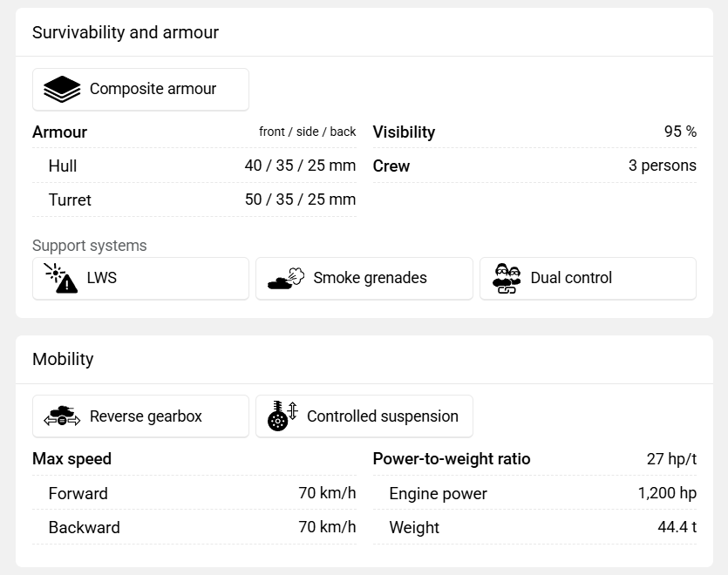Click the Reverse gearbox tank icon

(x=62, y=416)
